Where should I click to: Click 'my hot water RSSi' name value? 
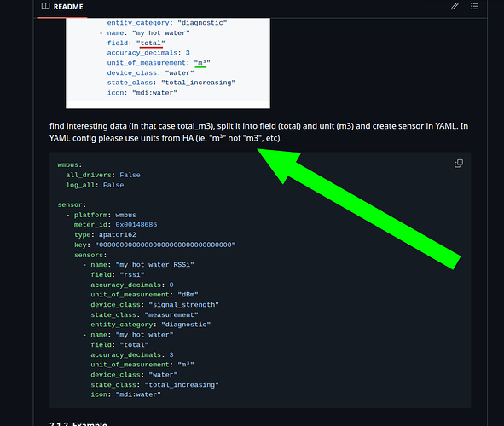[154, 265]
